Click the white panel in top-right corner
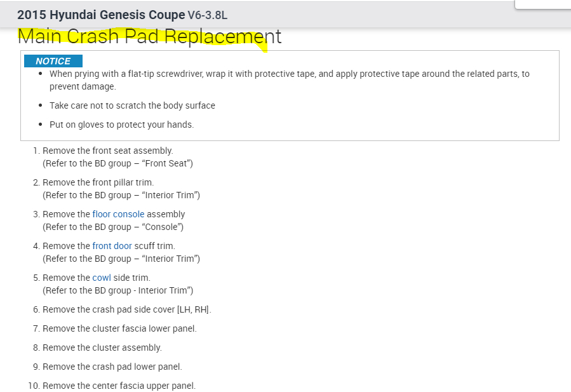571x392 pixels. pos(542,4)
